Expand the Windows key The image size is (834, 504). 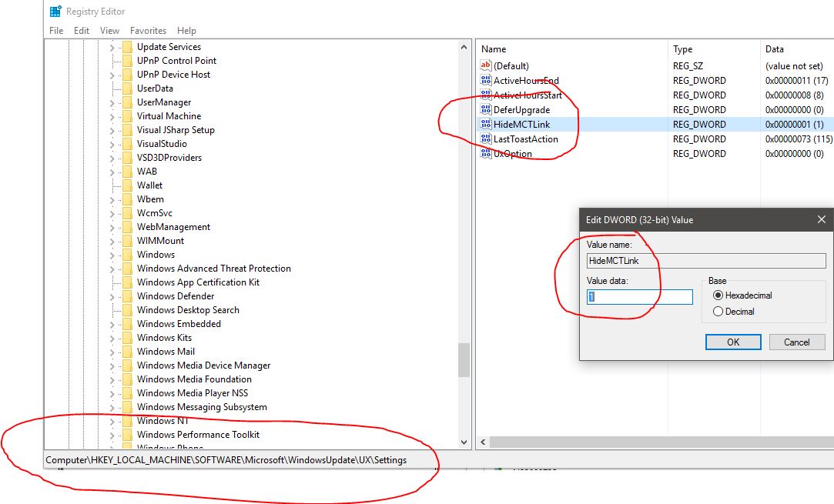pyautogui.click(x=112, y=255)
